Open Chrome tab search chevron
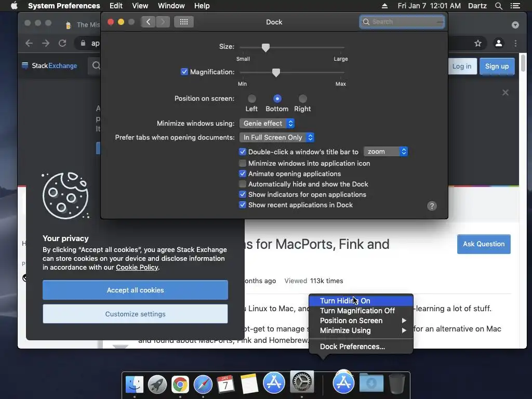The width and height of the screenshot is (532, 399). [515, 25]
